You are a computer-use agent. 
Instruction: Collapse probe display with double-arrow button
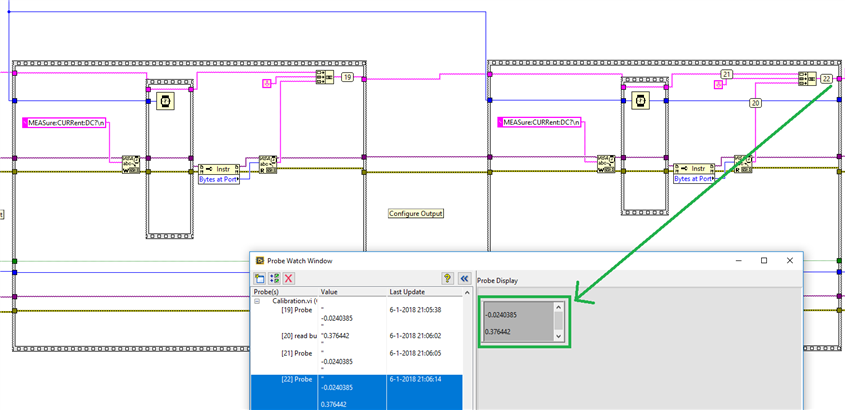[x=464, y=278]
